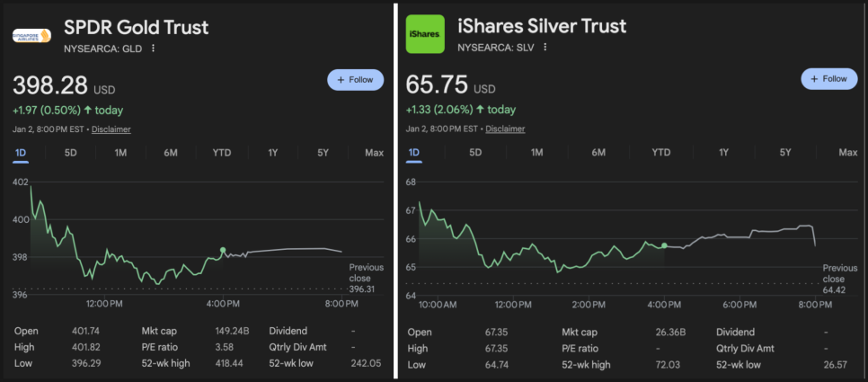Image resolution: width=868 pixels, height=382 pixels.
Task: Show SLV chart for 5Y range
Action: point(785,153)
